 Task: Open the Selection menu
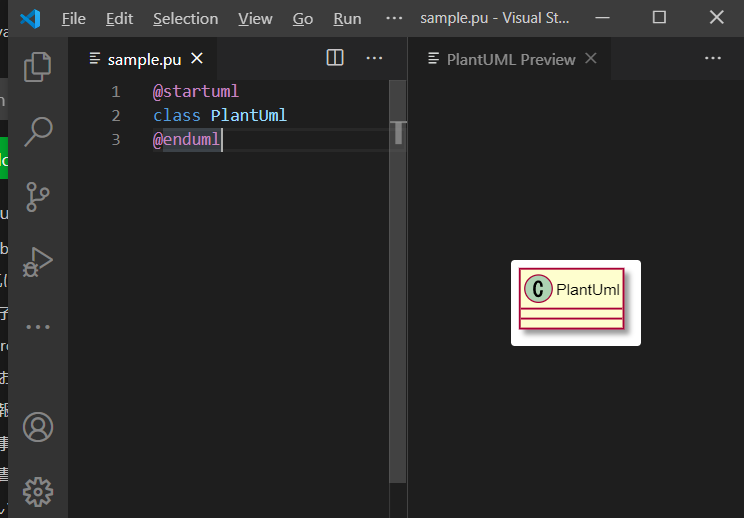[x=186, y=18]
